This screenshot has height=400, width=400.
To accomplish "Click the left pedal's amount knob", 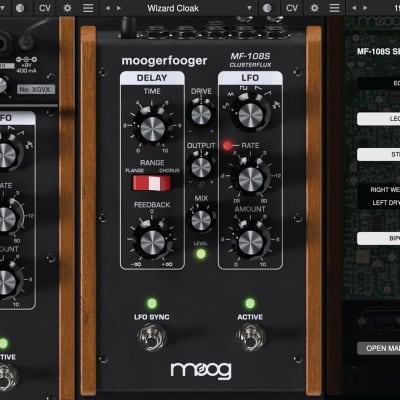I will click(6, 283).
